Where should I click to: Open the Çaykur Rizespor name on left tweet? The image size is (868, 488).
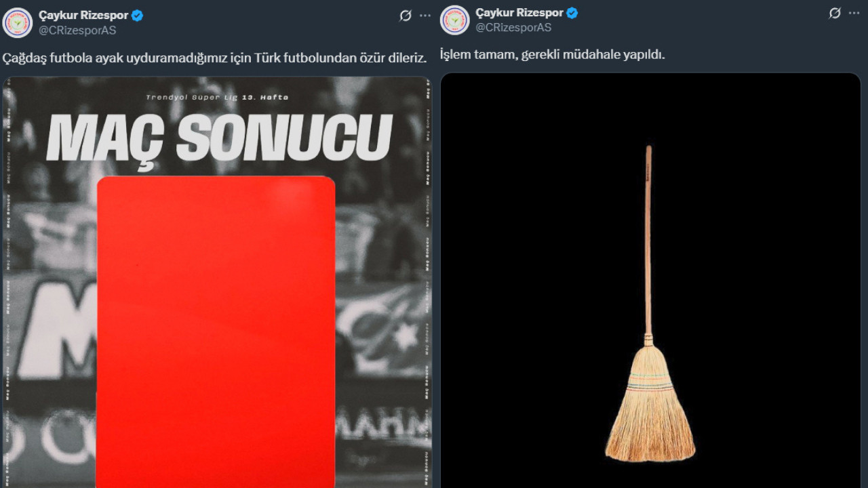83,16
